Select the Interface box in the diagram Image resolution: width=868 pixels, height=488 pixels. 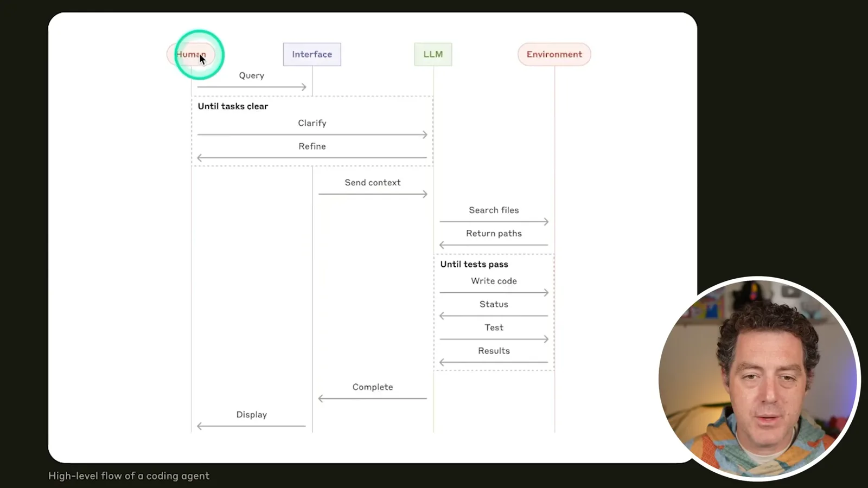312,54
